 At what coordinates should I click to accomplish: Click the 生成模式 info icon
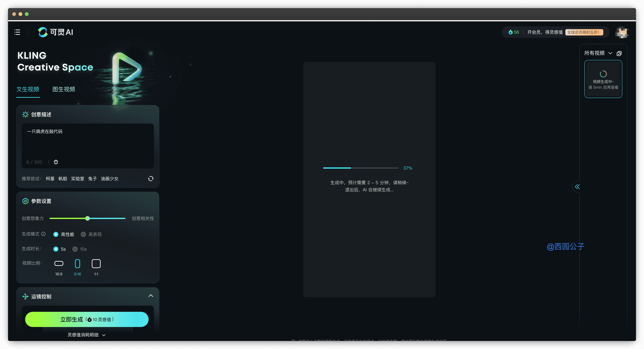point(44,234)
